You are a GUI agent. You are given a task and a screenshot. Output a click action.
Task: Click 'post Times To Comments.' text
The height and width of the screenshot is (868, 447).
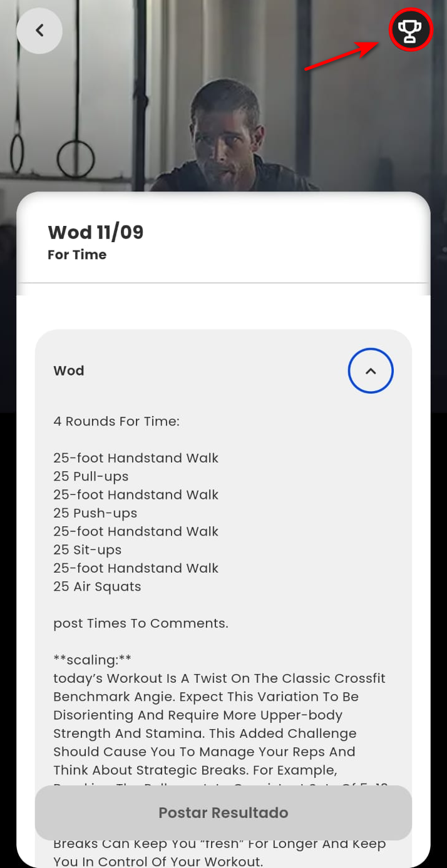(x=141, y=623)
